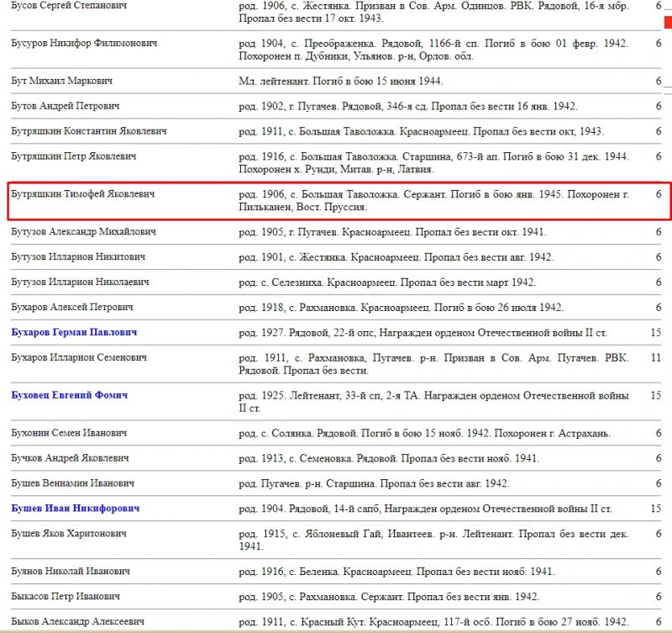
Task: Click description mentioning 33-й сп, 2-я ТА
Action: coord(433,402)
